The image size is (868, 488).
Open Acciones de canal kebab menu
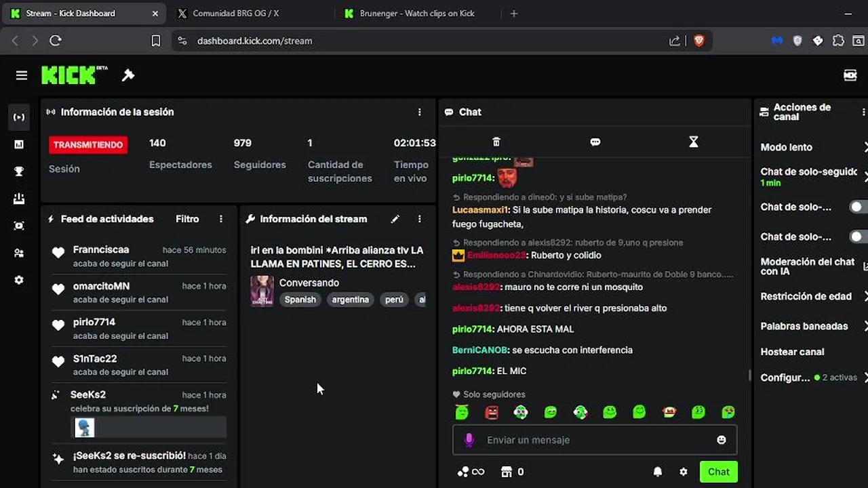pos(863,112)
